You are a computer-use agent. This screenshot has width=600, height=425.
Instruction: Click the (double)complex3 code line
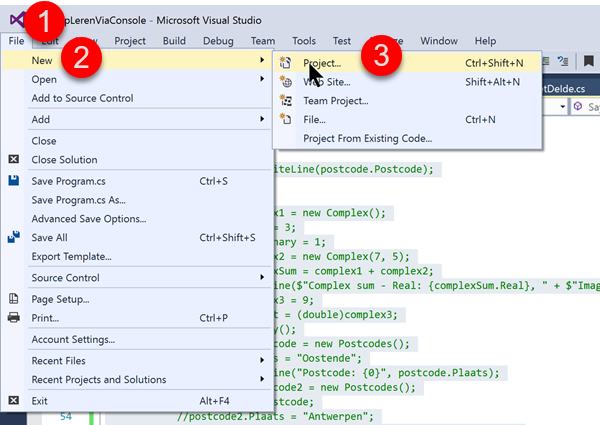pyautogui.click(x=336, y=315)
